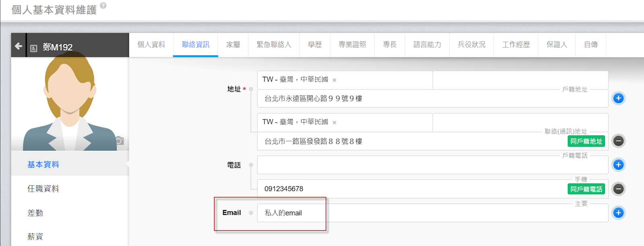The image size is (644, 246).
Task: Clear country in 聯絡地址 dropdown
Action: click(x=334, y=123)
